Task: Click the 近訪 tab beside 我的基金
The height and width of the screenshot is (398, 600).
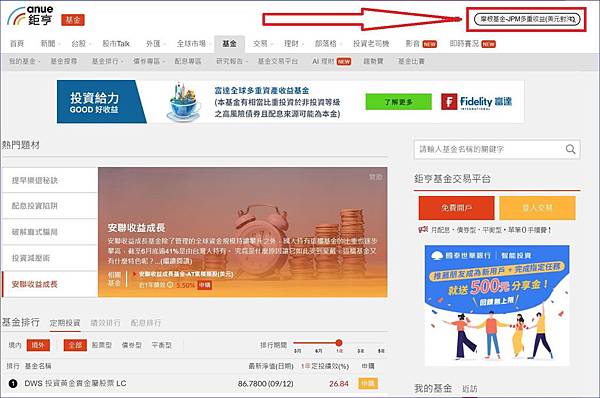Action: pyautogui.click(x=470, y=389)
